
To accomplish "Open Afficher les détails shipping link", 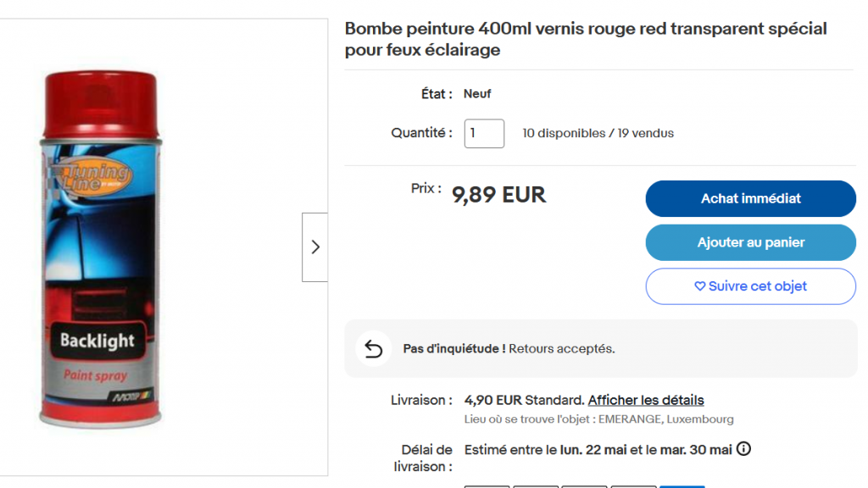I will [x=646, y=400].
